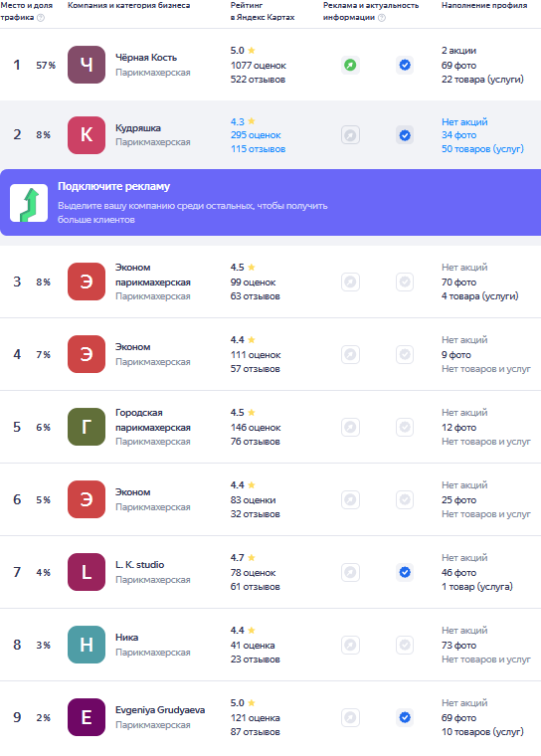The image size is (541, 756).
Task: Click the help icon next to трафика header
Action: point(41,17)
